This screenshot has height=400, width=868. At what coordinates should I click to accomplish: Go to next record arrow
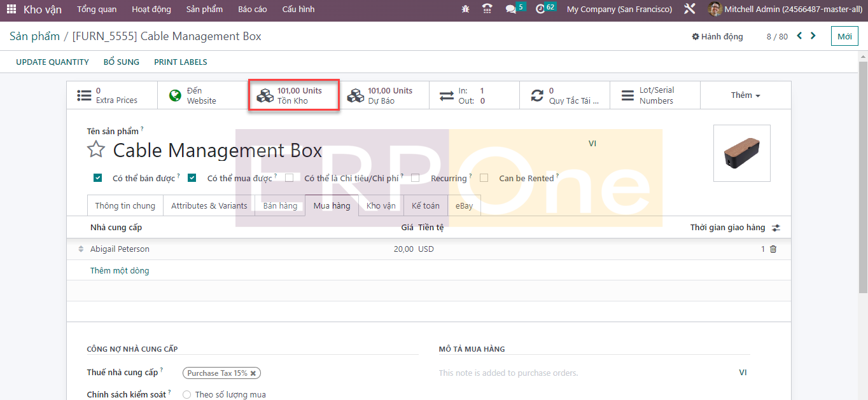[813, 36]
